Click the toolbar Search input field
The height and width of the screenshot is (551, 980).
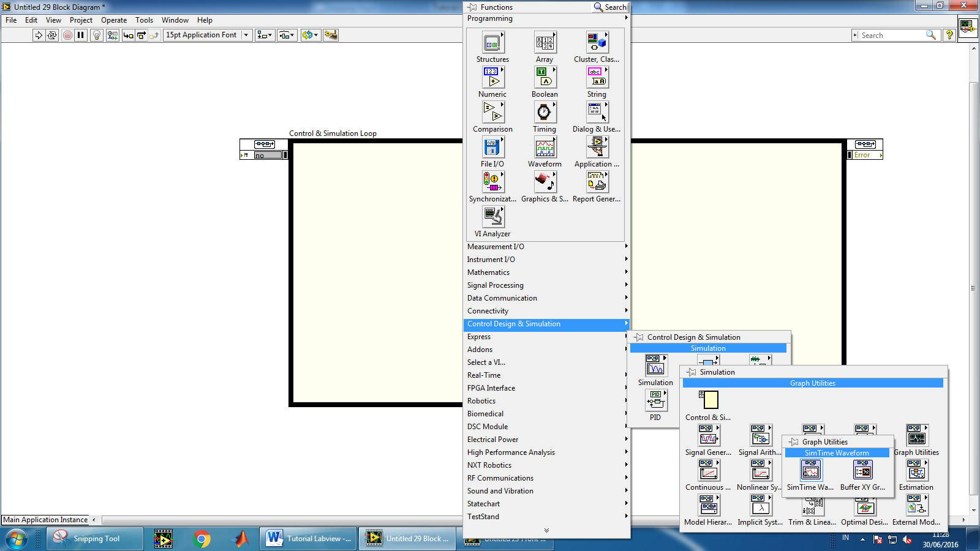coord(892,35)
